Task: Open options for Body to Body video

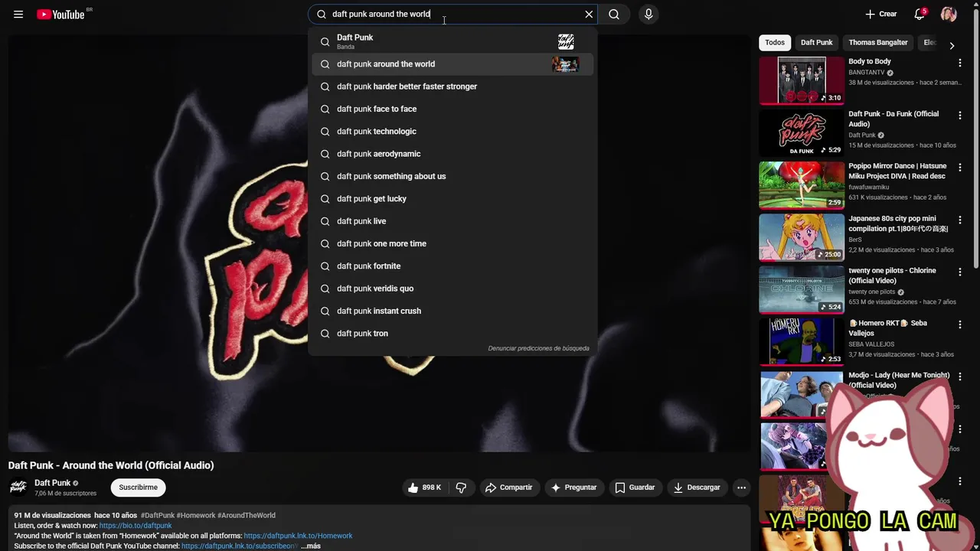Action: pos(959,62)
